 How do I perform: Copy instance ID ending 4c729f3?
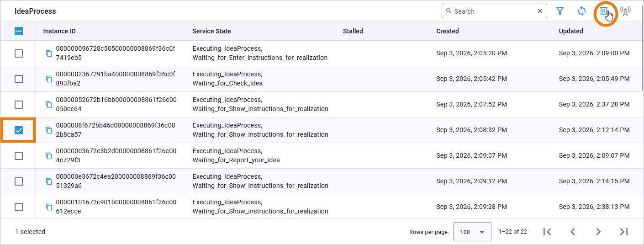click(x=49, y=156)
